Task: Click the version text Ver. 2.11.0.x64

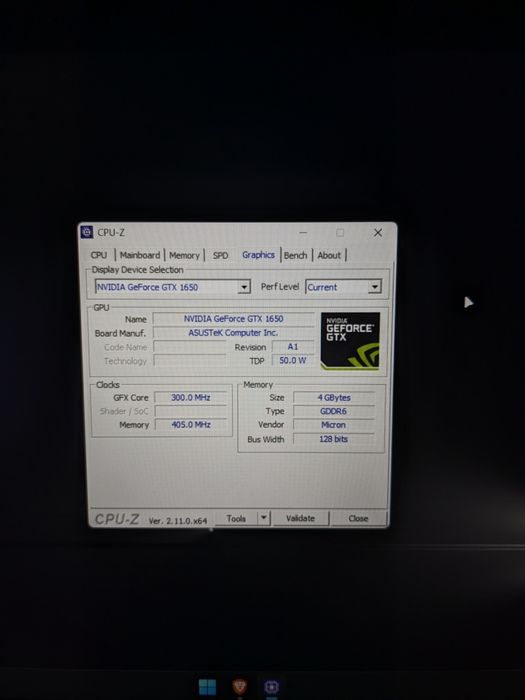Action: click(178, 521)
